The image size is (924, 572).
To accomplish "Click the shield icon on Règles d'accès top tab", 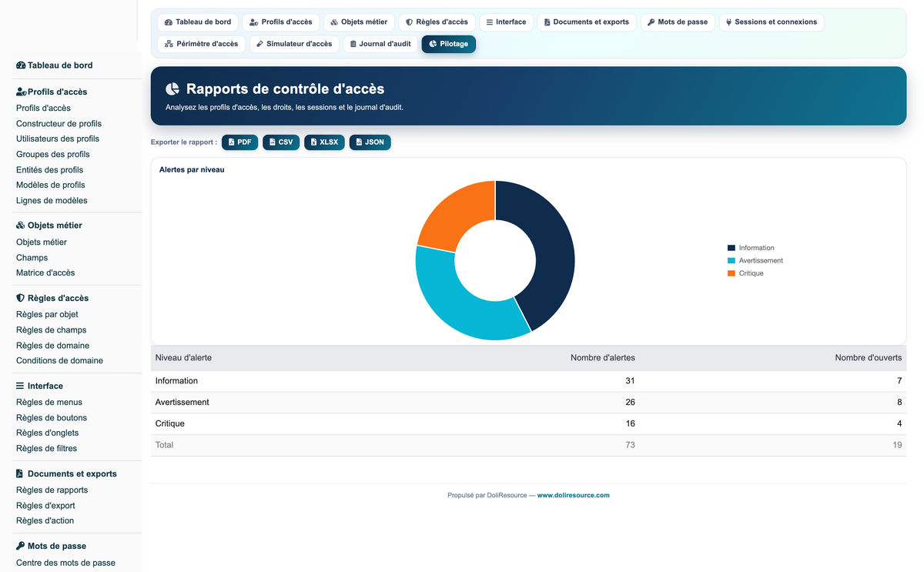I will click(x=409, y=22).
